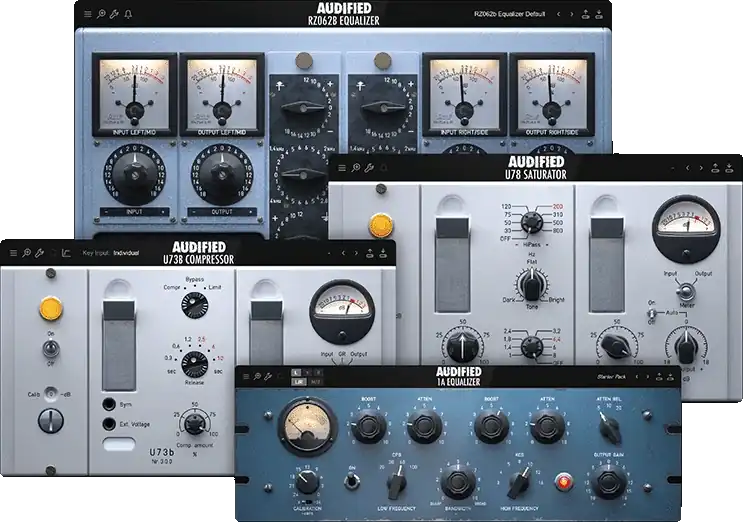The image size is (743, 522).
Task: Select M/S mode tab in 1A Equalizer
Action: coord(315,382)
